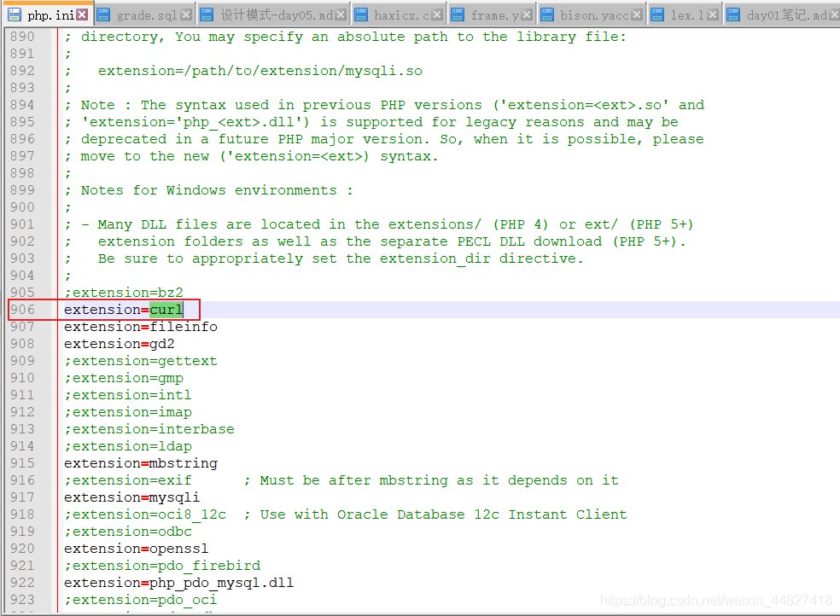The image size is (840, 616).
Task: Close the php.ini tab
Action: pyautogui.click(x=82, y=15)
